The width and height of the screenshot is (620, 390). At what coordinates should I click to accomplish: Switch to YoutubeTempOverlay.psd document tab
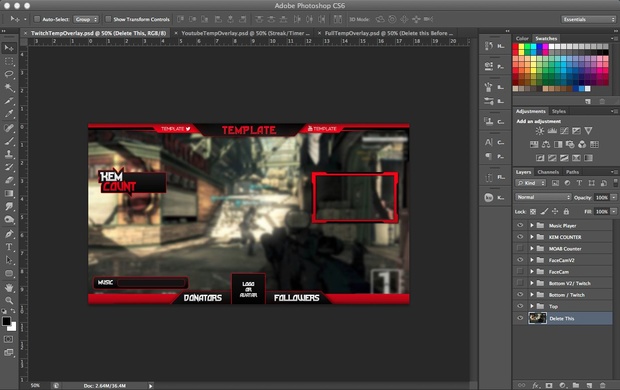coord(245,33)
